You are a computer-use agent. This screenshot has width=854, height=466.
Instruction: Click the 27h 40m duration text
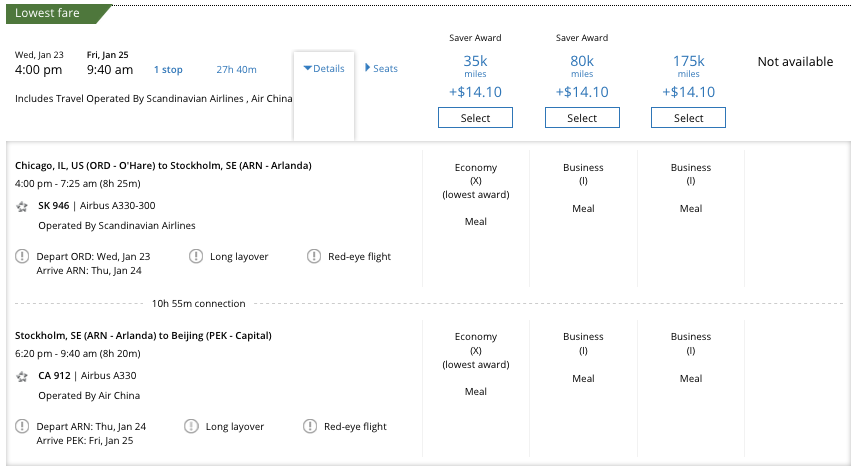click(x=236, y=70)
